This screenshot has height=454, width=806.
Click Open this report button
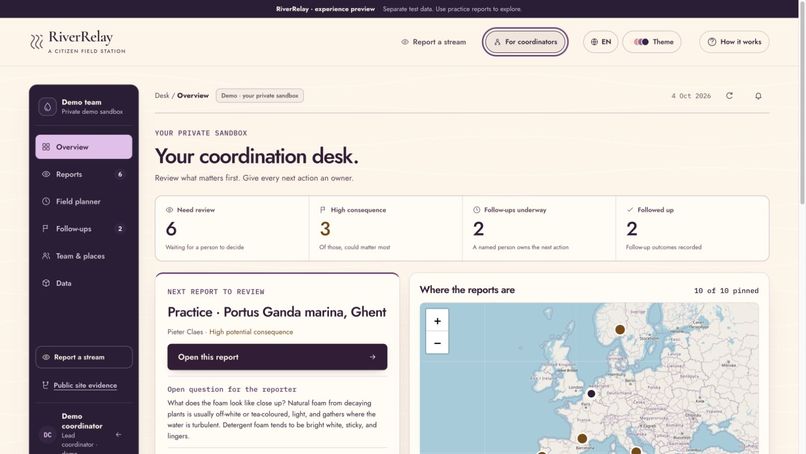pyautogui.click(x=277, y=357)
